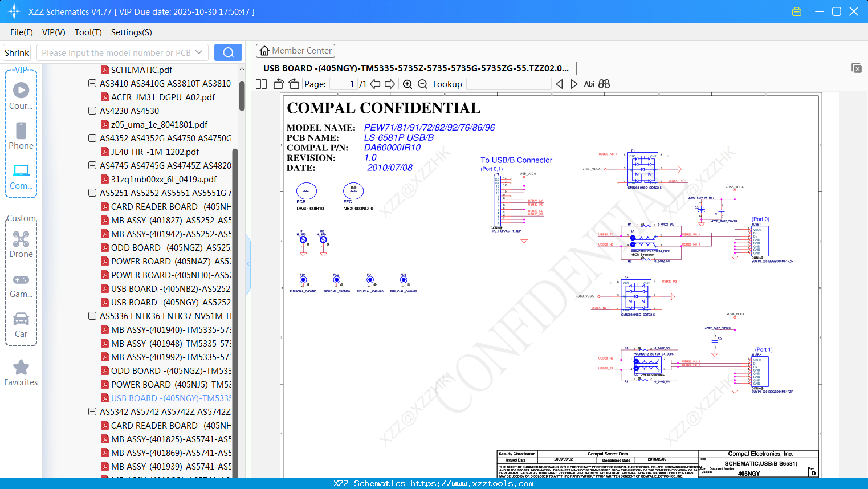
Task: Click the Page number input box
Action: (344, 84)
